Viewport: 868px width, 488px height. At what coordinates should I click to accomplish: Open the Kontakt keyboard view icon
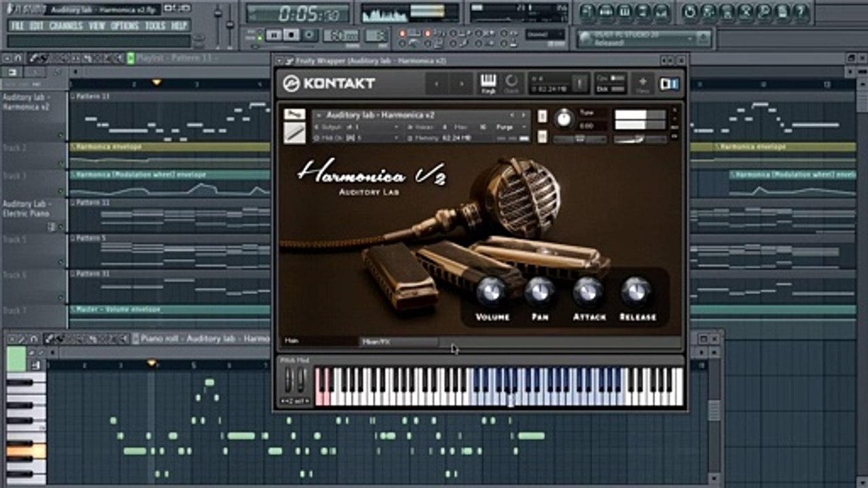(x=488, y=83)
